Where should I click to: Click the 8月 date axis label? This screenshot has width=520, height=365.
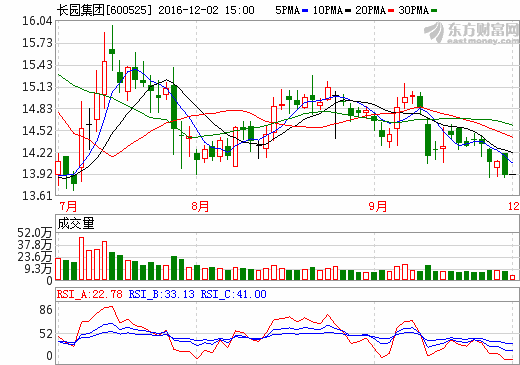pos(200,206)
